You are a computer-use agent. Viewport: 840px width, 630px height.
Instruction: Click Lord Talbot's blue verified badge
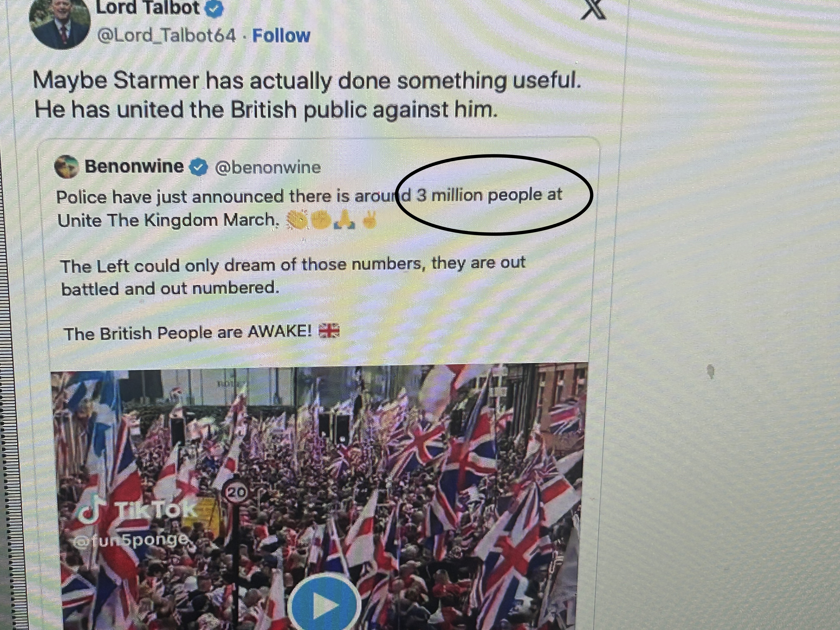pyautogui.click(x=215, y=9)
